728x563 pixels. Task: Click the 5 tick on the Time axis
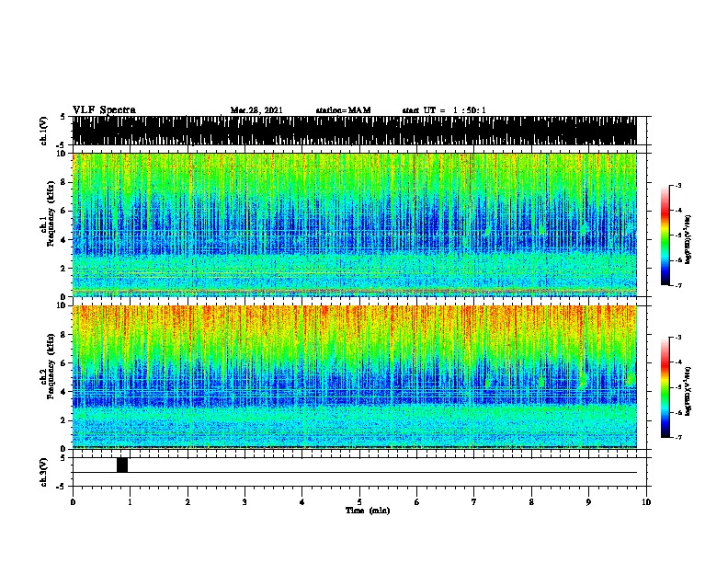click(359, 502)
